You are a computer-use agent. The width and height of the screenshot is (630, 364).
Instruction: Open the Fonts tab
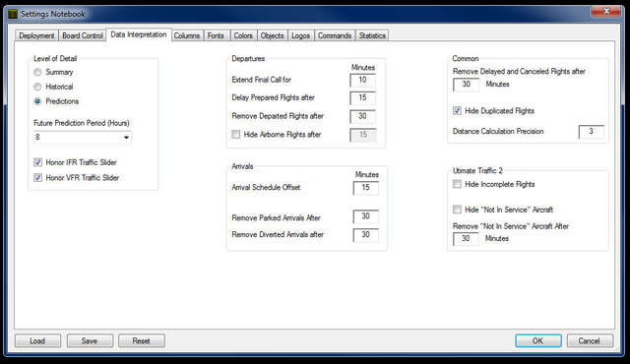216,35
